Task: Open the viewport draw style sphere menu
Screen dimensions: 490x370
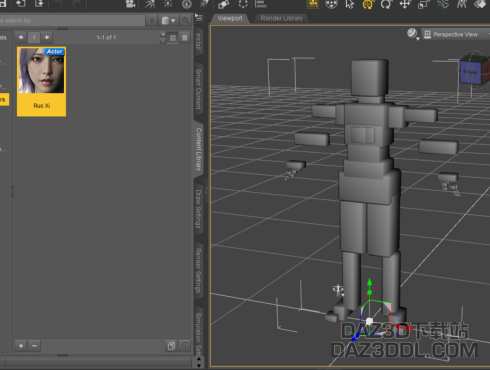Action: tap(413, 34)
